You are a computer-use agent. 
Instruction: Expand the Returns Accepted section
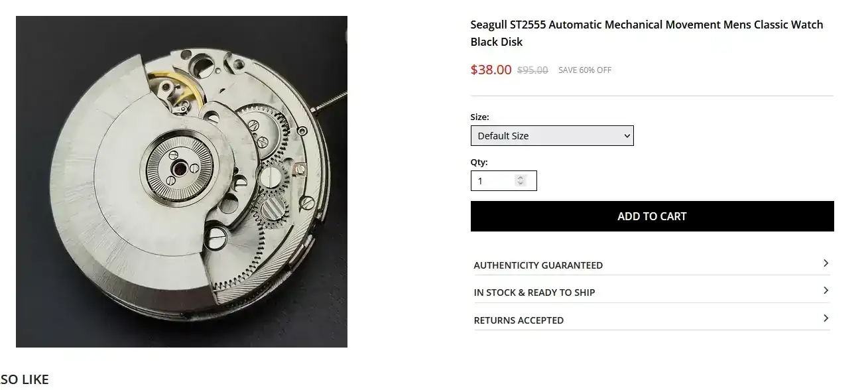519,320
